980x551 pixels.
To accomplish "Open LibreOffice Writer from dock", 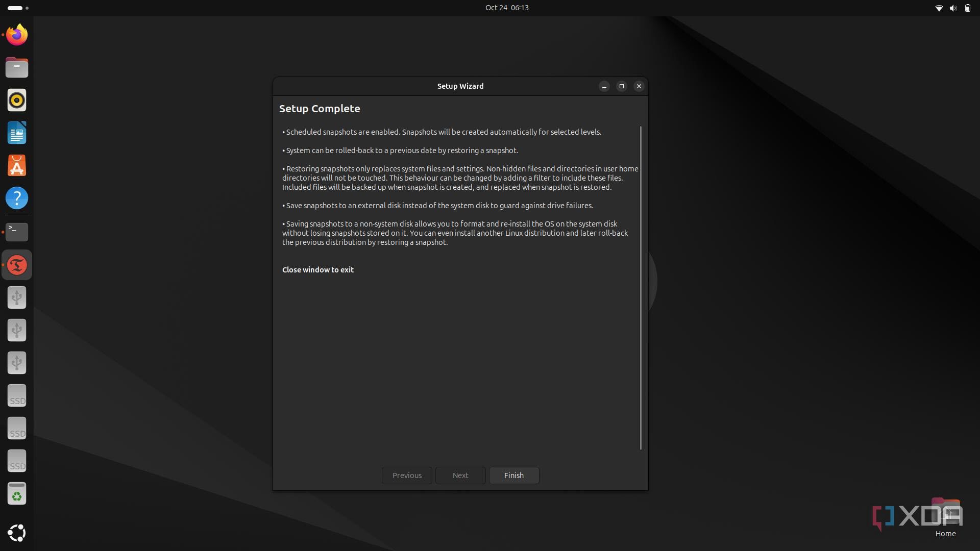I will pos(17,133).
